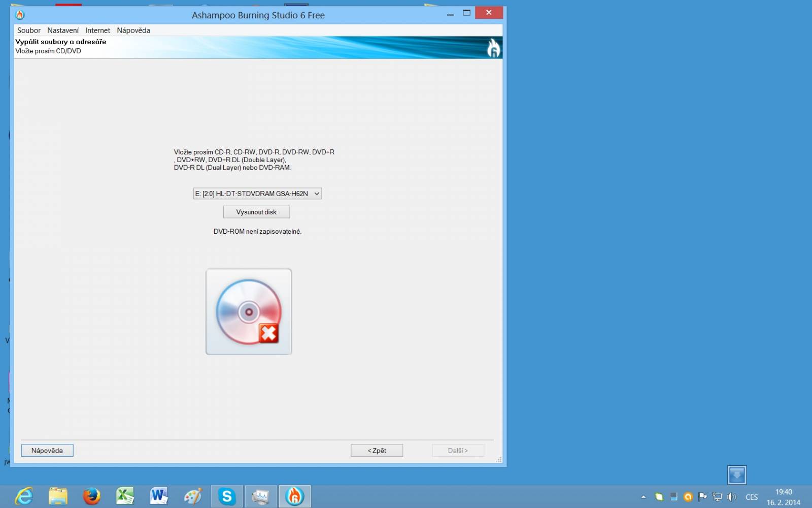812x508 pixels.
Task: Go back with the Zpět button
Action: 377,451
